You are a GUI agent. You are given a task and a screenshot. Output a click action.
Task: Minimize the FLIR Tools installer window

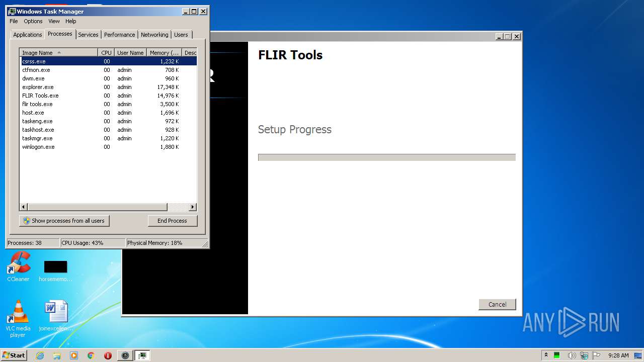coord(499,36)
